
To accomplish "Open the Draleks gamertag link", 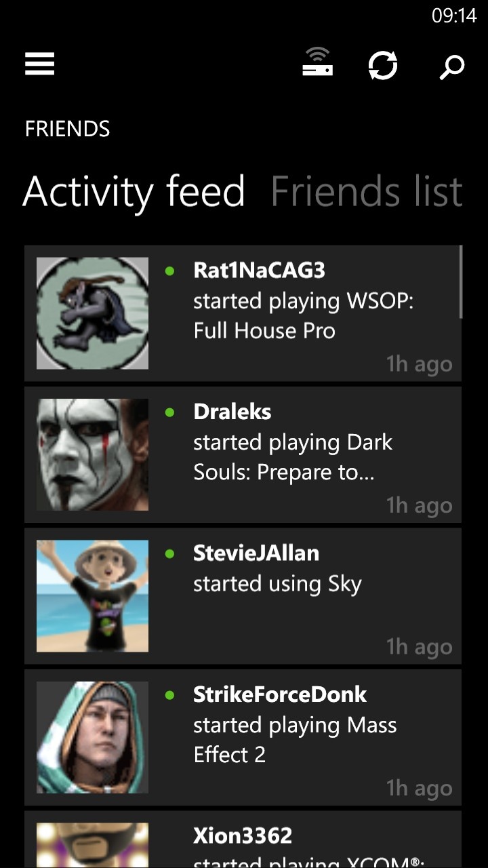I will tap(232, 412).
